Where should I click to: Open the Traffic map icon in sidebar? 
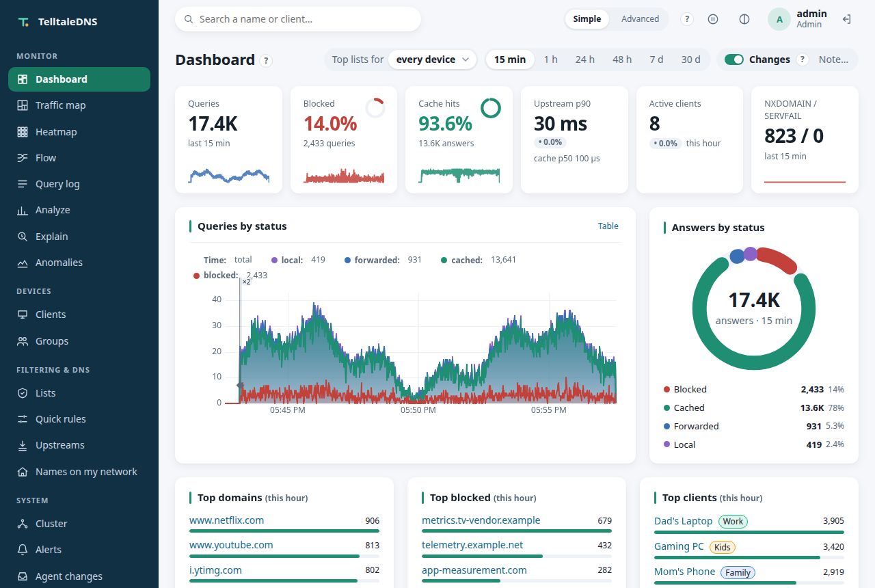pos(23,105)
